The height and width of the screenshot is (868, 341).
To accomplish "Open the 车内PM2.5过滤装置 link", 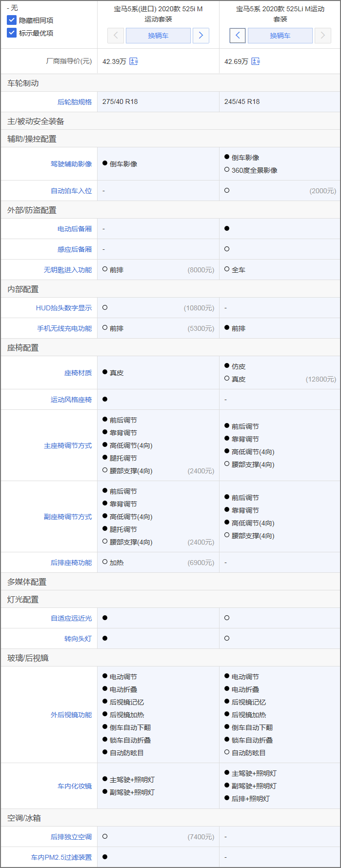I will click(x=61, y=857).
